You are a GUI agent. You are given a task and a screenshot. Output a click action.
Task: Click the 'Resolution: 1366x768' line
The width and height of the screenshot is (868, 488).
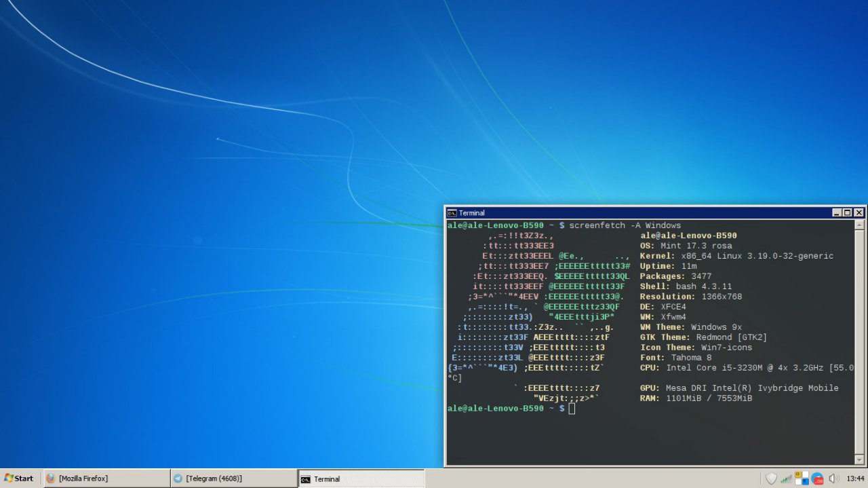point(691,297)
